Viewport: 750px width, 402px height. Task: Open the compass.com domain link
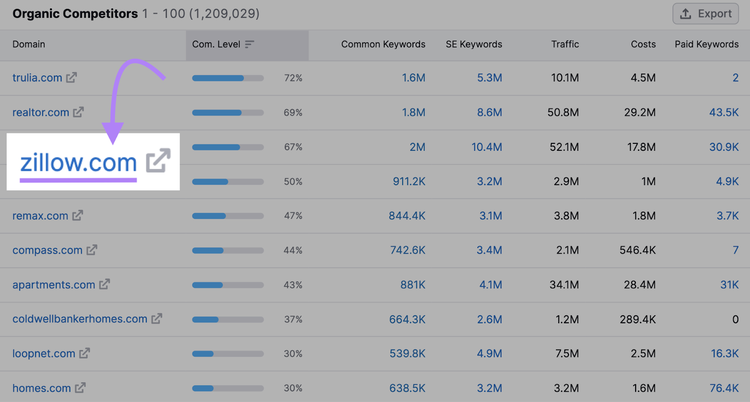tap(47, 250)
